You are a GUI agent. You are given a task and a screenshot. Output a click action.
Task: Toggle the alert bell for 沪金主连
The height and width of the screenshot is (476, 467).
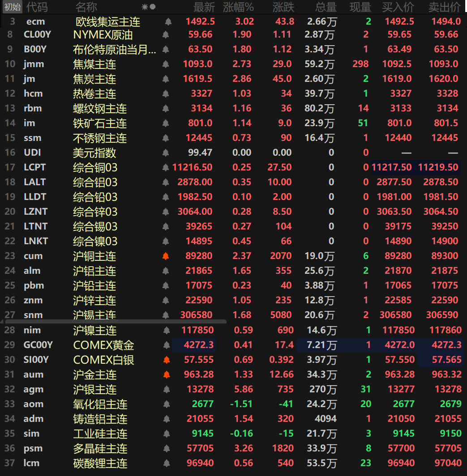coord(166,374)
